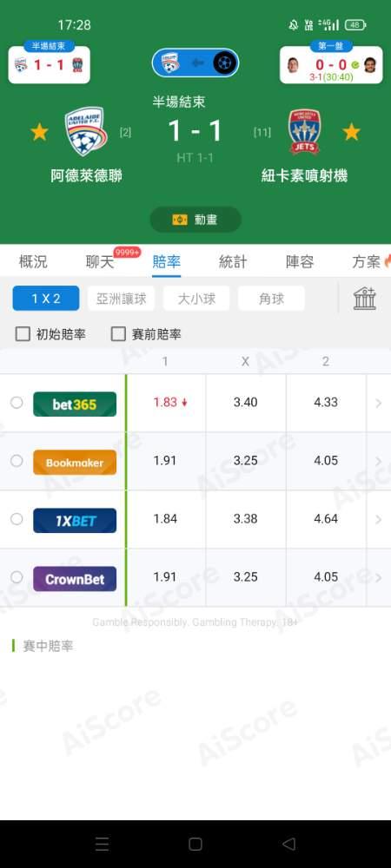Expand bet365 row with chevron
Screen dimensions: 391x868
(x=379, y=403)
